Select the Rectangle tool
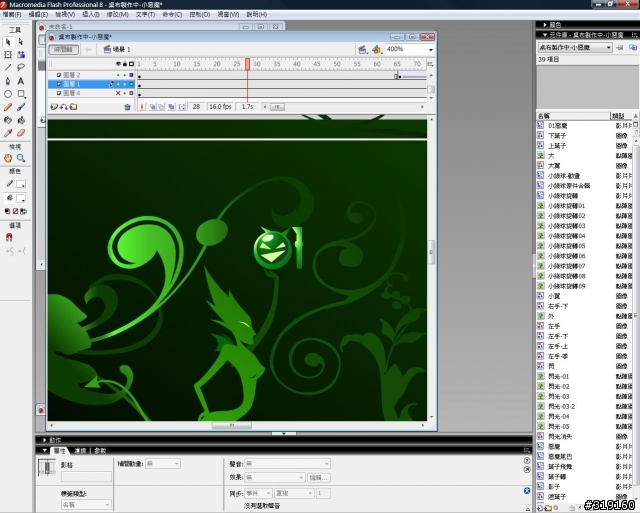The image size is (640, 513). [x=21, y=94]
